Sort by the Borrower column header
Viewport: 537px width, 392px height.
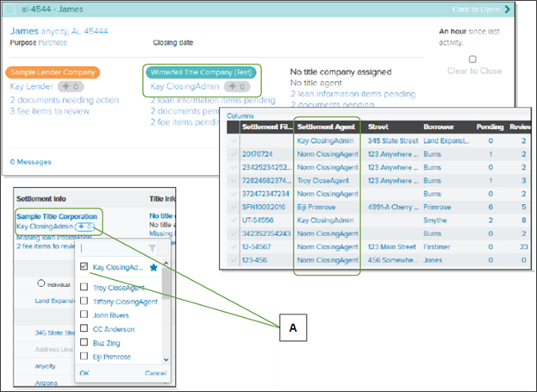(x=439, y=127)
